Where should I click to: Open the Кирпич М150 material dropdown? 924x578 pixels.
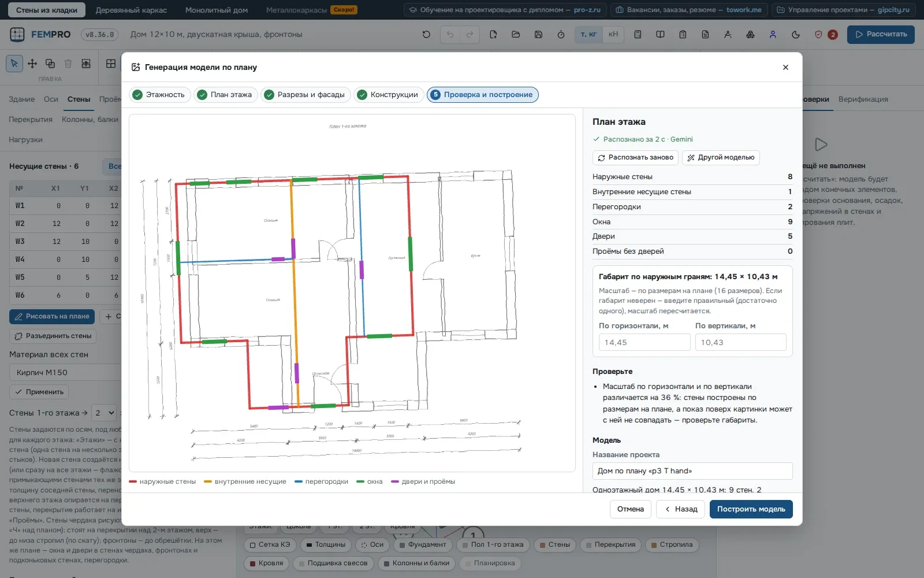(x=65, y=372)
